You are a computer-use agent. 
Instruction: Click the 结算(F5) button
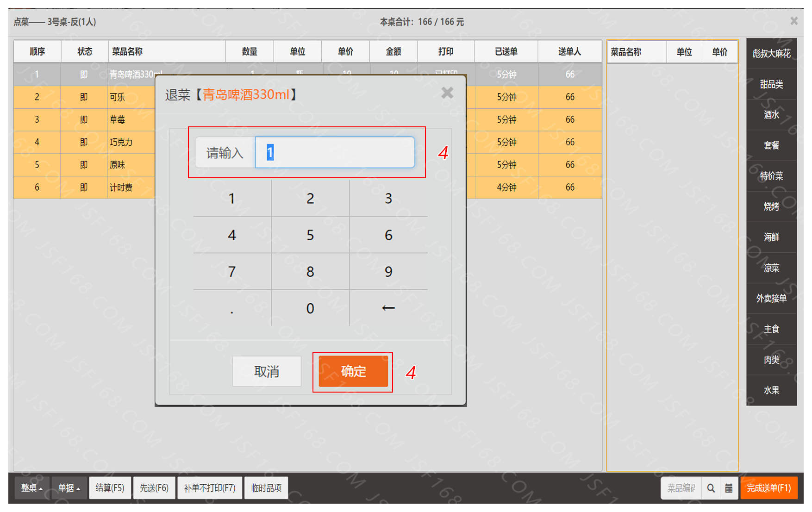tap(110, 488)
